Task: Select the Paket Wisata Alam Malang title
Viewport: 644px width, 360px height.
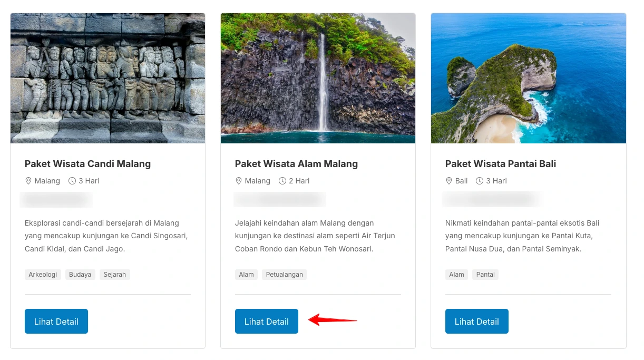Action: tap(296, 164)
